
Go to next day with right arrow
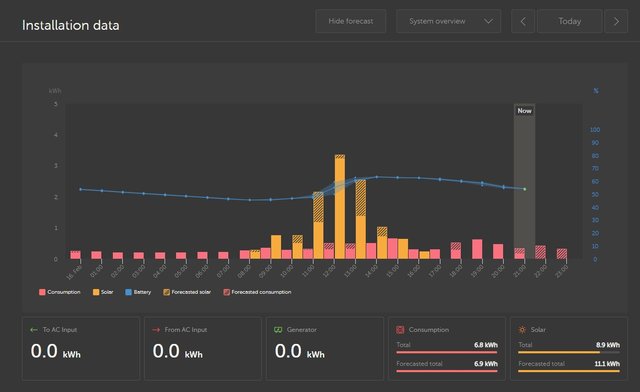point(616,21)
